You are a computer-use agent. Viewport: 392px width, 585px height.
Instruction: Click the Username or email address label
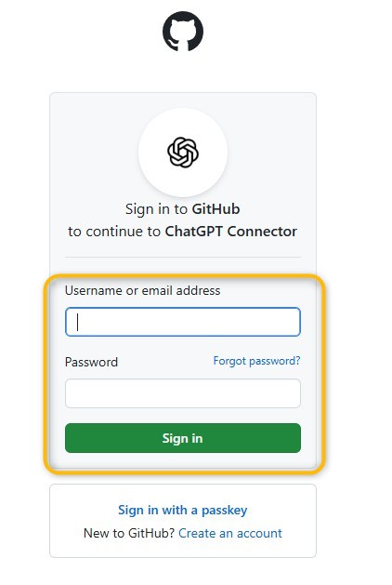point(142,290)
